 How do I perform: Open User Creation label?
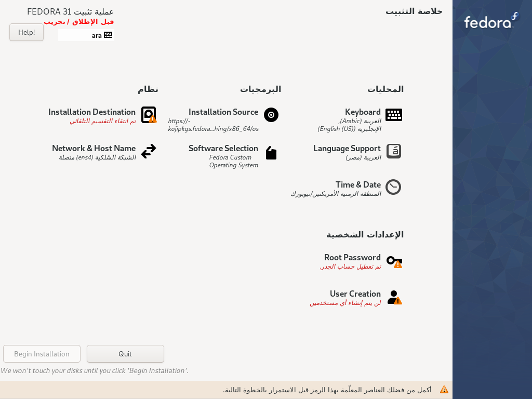pyautogui.click(x=355, y=294)
